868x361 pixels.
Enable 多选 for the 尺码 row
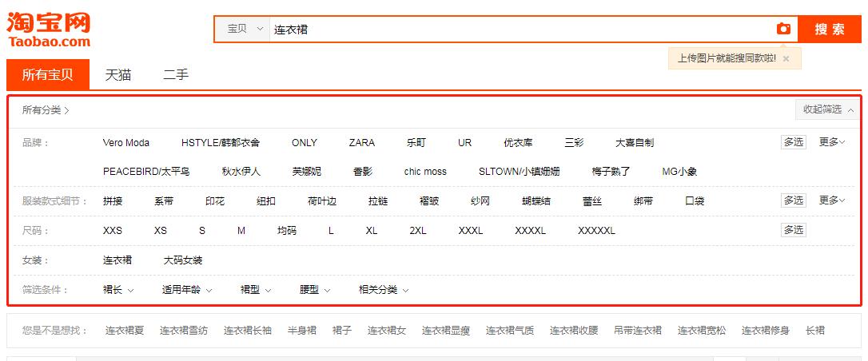coord(793,229)
